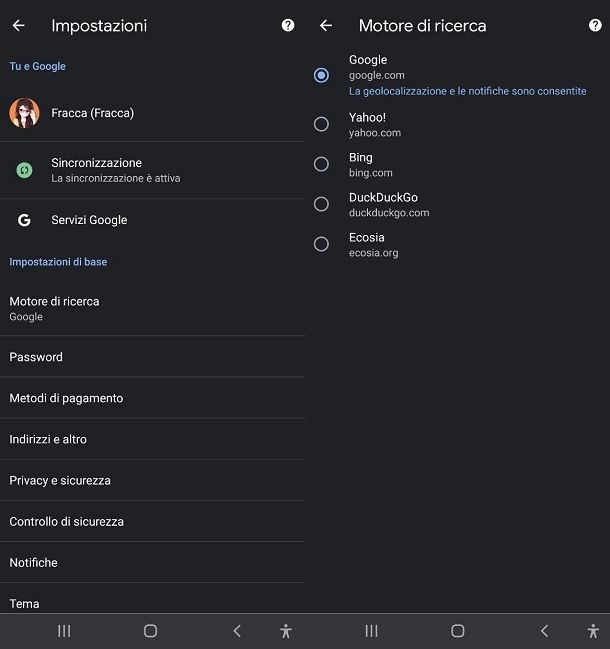
Task: Tap Bing engine name
Action: [361, 158]
